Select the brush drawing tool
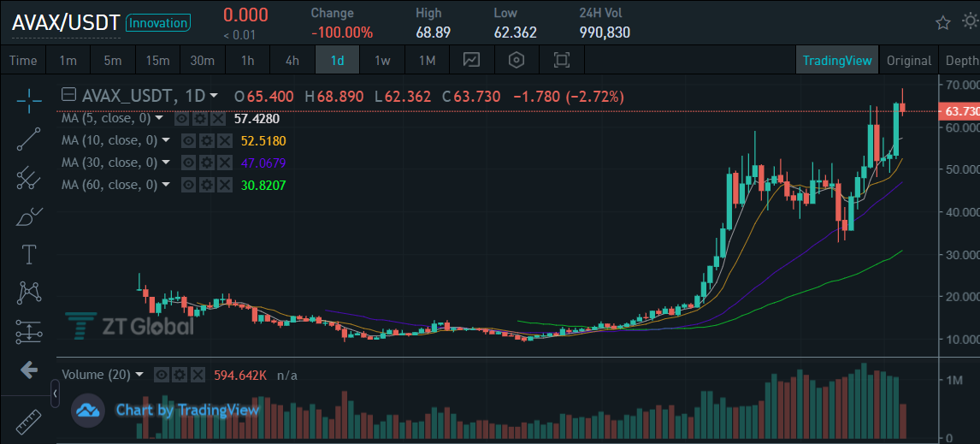 [x=29, y=217]
